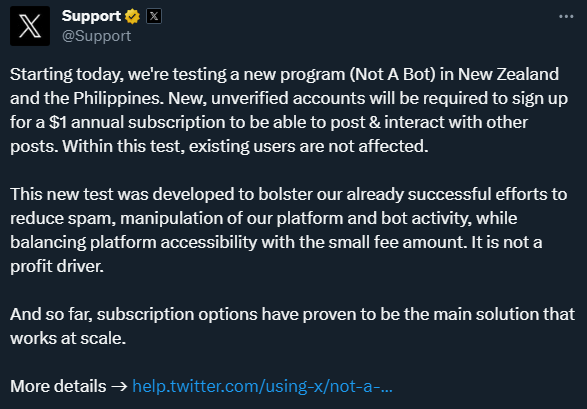
Task: Open the X logo profile avatar
Action: coord(30,26)
